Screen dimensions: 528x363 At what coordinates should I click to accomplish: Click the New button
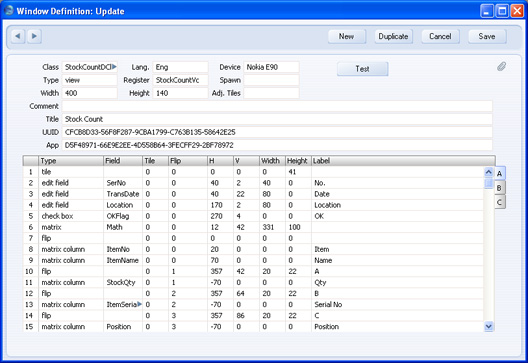pos(346,36)
